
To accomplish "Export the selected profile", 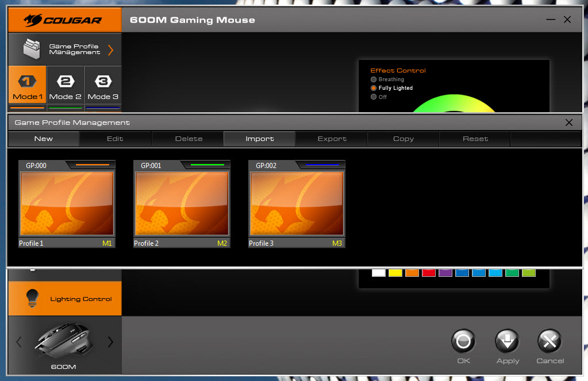I will click(x=332, y=139).
